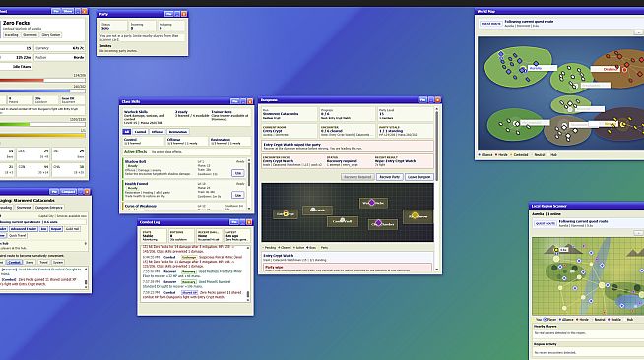This screenshot has width=644, height=360.
Task: Click the Glory Seeker tag under Zero Fecks
Action: click(x=51, y=35)
